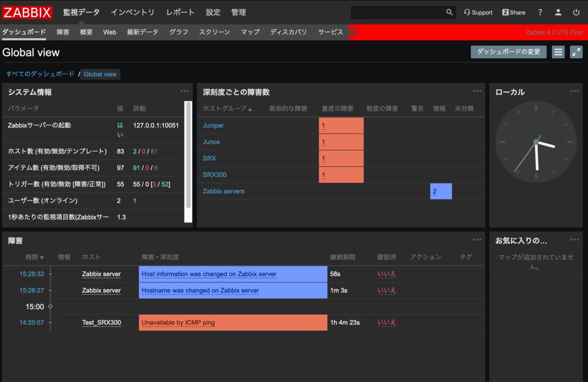Click いいえ ack for Hostname was changed
588x382 pixels.
tap(387, 290)
